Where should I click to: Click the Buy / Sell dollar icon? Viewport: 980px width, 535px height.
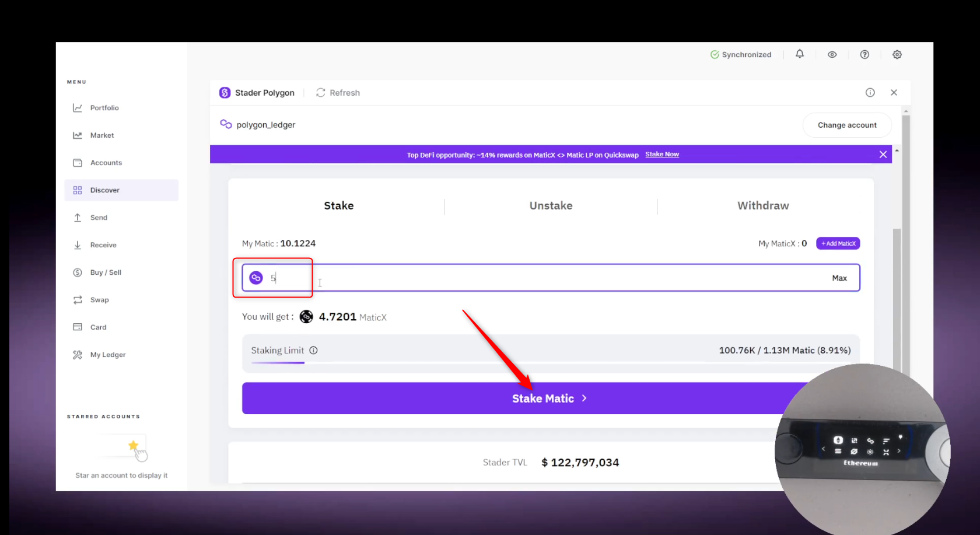pos(78,272)
